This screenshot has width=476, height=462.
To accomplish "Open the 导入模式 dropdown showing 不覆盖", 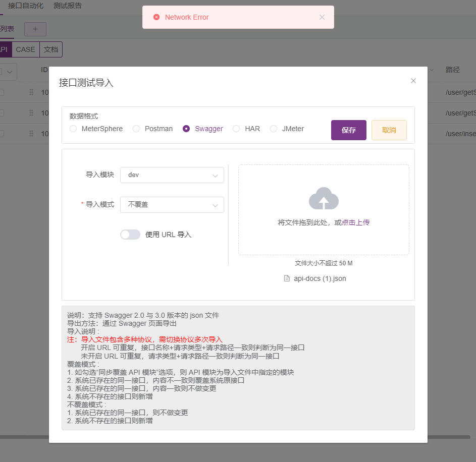I will (x=172, y=204).
